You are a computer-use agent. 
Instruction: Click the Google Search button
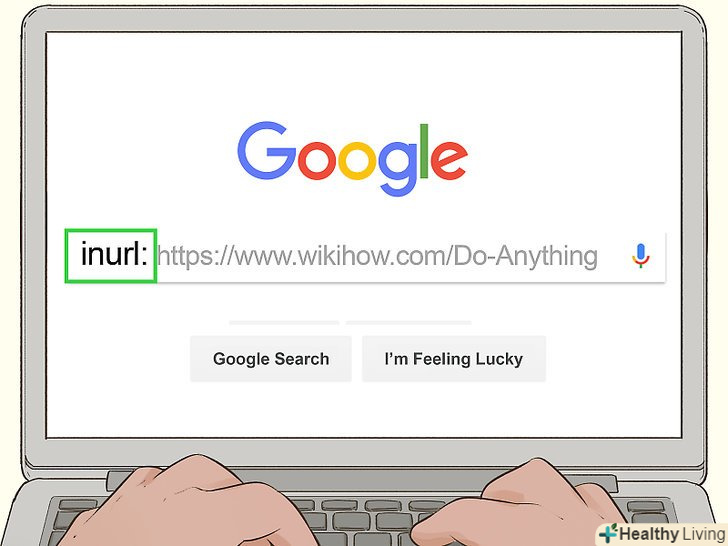point(271,359)
